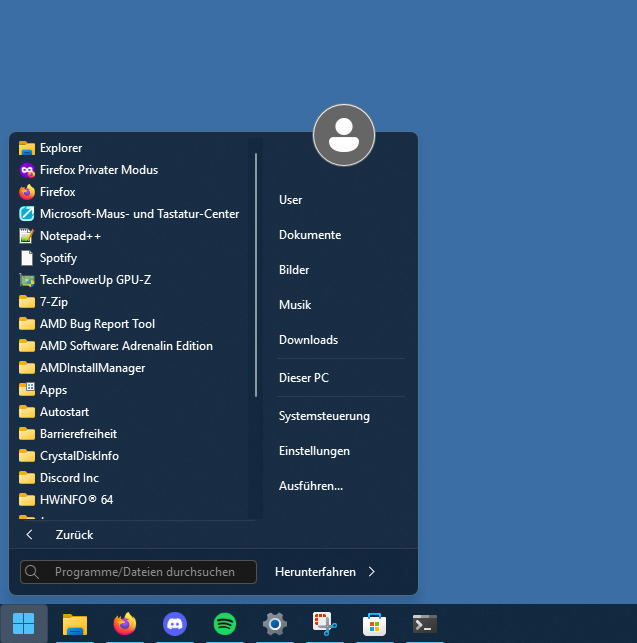The image size is (637, 643).
Task: Open Spotify from the taskbar
Action: point(225,624)
